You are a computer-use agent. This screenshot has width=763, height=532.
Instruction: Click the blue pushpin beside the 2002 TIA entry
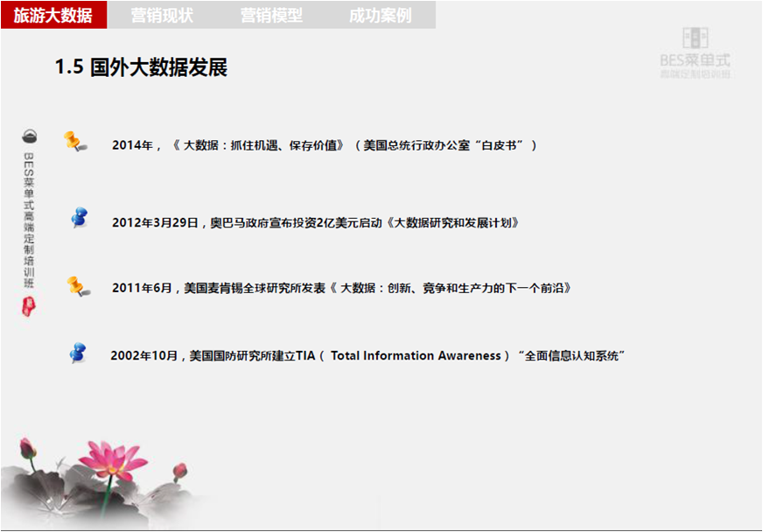(79, 353)
